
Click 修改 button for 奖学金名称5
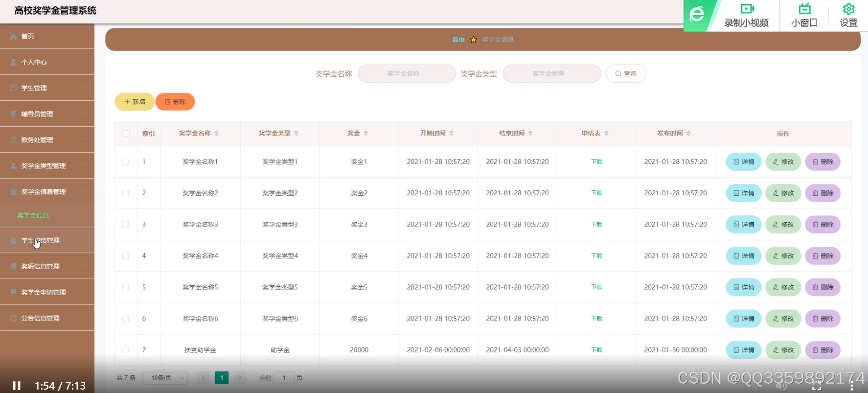[x=783, y=287]
